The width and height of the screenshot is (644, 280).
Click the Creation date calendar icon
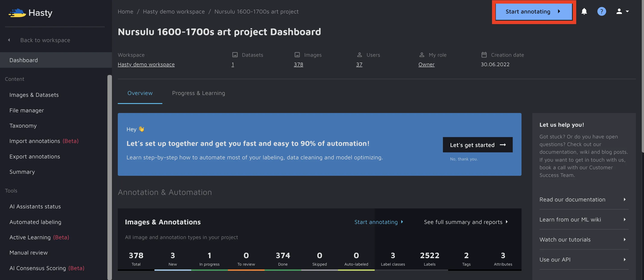(484, 55)
